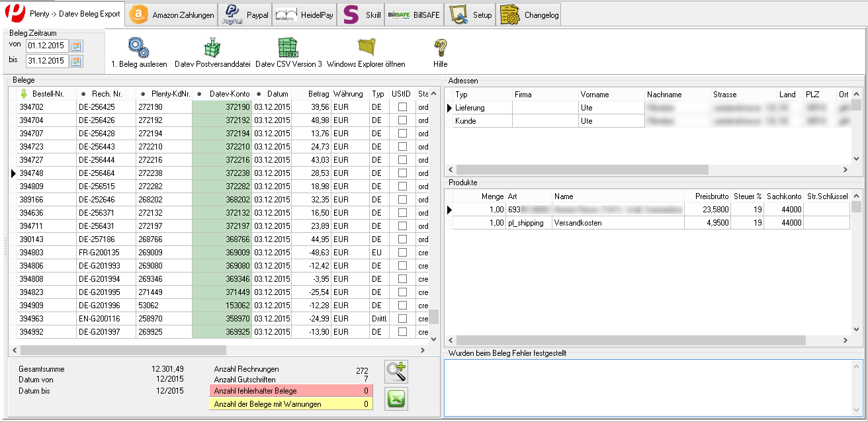Click the Datev-Konto column header
This screenshot has width=868, height=422.
(x=229, y=94)
